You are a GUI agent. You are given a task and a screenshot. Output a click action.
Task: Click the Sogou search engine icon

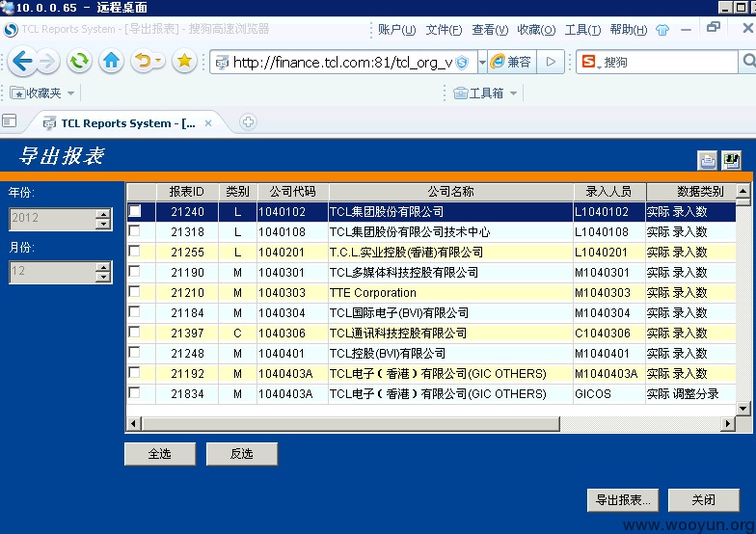coord(588,62)
